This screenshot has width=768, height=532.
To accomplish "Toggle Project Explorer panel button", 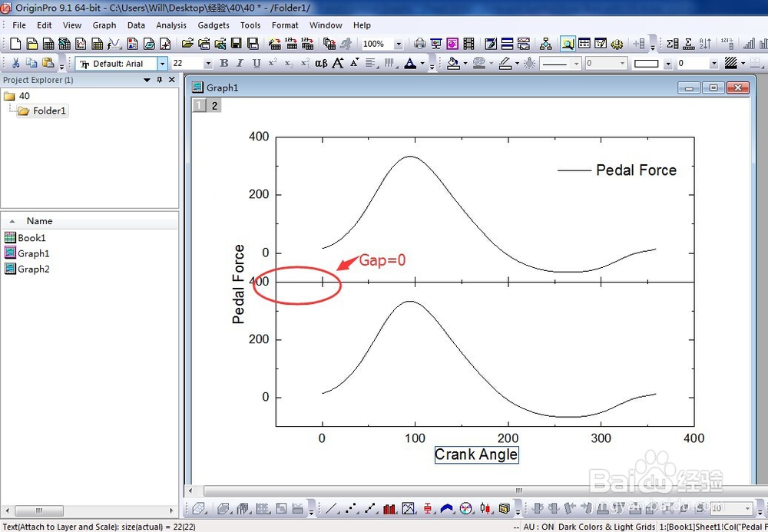I will click(x=568, y=44).
